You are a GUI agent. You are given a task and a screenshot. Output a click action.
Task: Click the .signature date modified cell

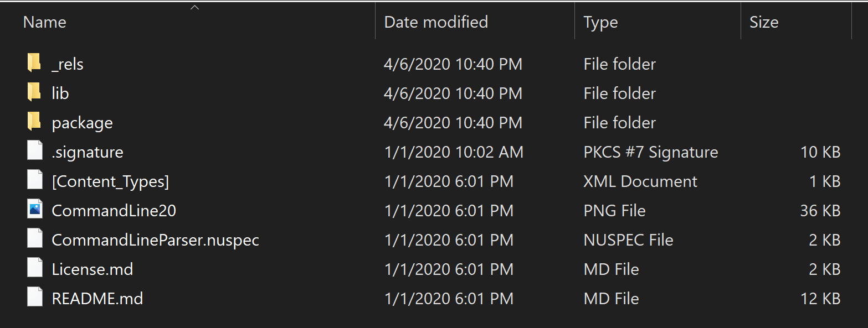pos(453,151)
